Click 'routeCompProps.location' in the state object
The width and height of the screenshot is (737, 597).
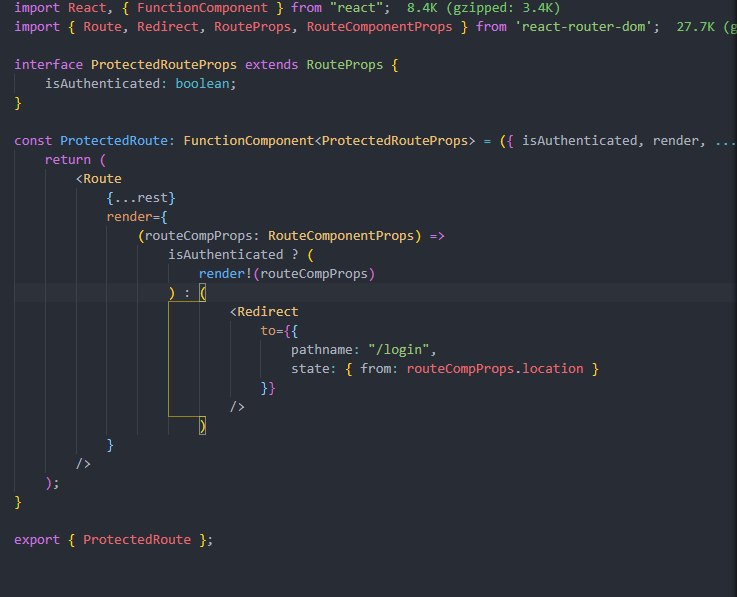coord(495,369)
